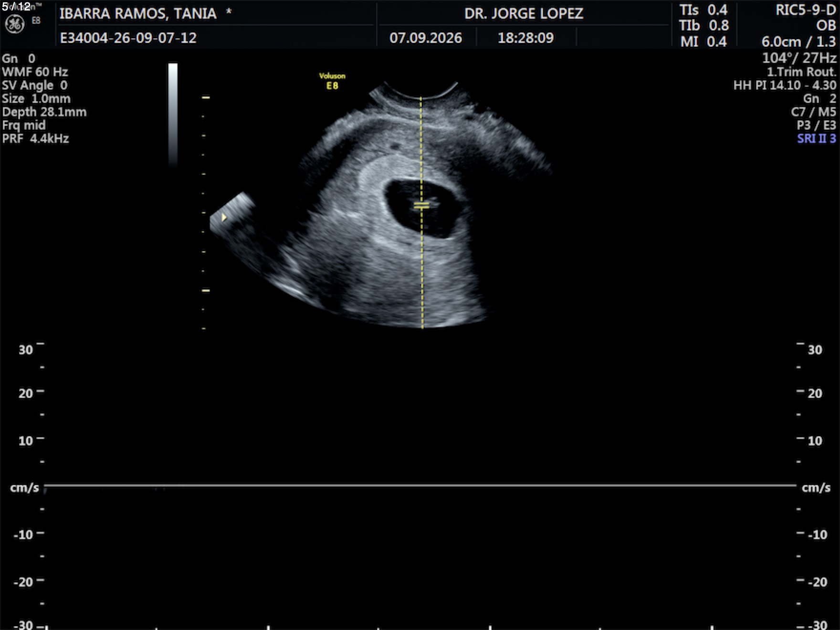This screenshot has width=840, height=630.
Task: Click the SRI II 3 setting label
Action: 817,138
